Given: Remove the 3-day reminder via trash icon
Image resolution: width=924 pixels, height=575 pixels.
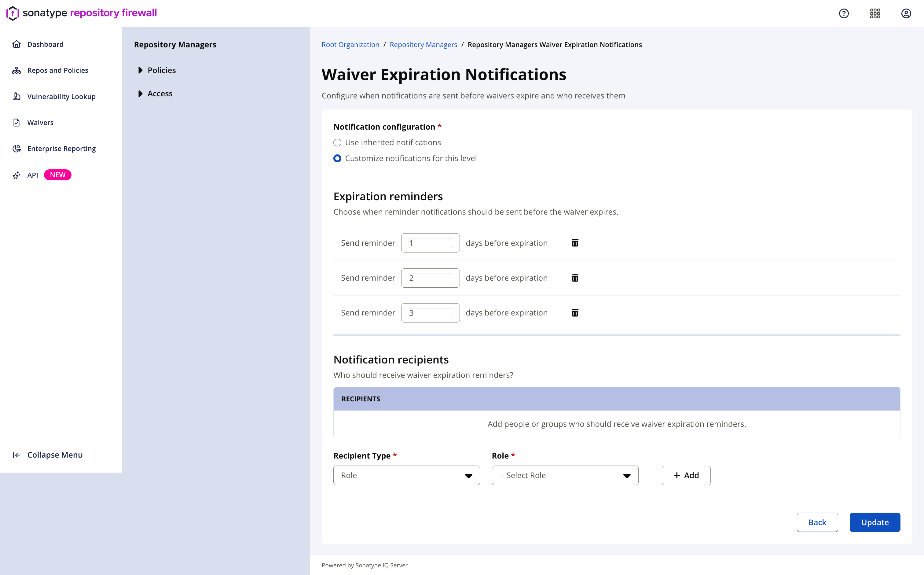Looking at the screenshot, I should (575, 313).
